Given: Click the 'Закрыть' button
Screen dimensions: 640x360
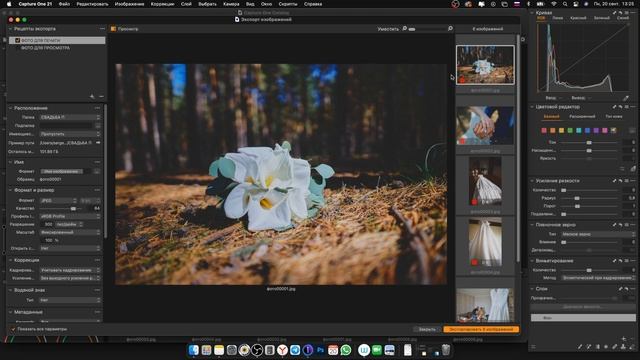Looking at the screenshot, I should pos(427,329).
